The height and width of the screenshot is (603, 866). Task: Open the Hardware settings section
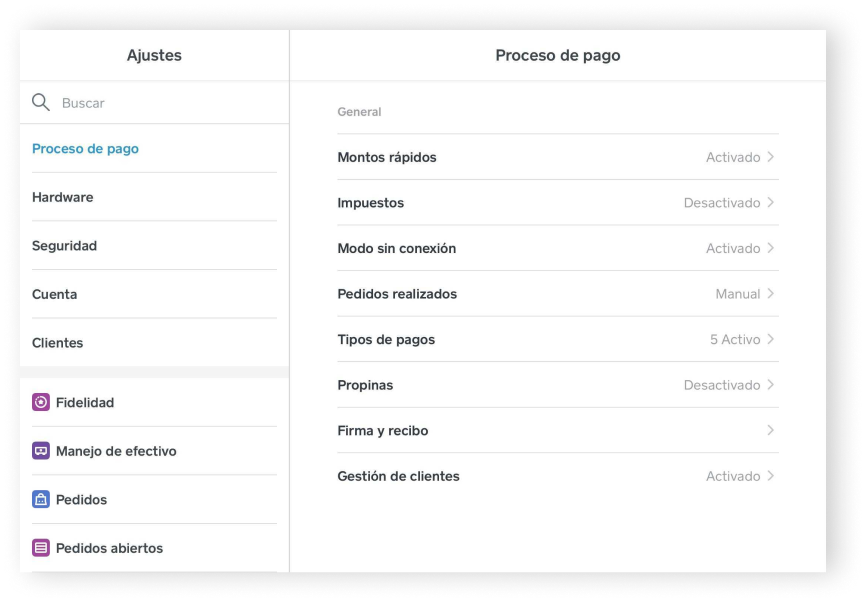(x=154, y=197)
